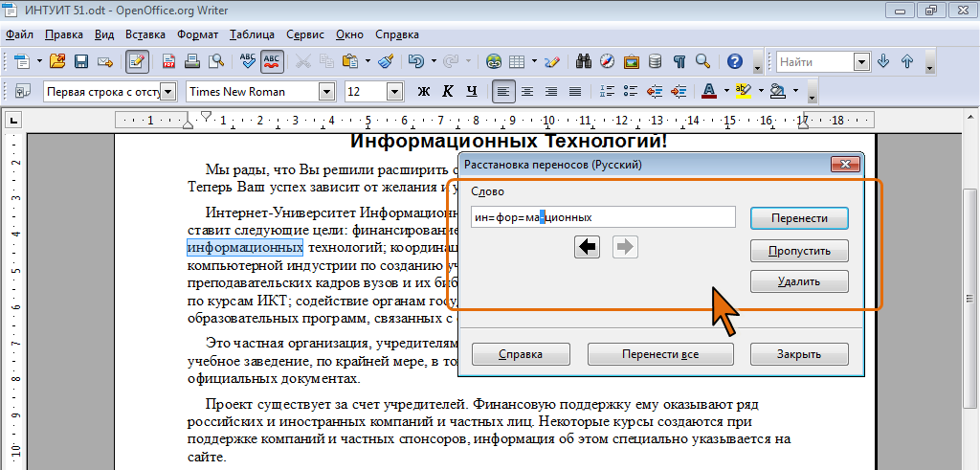
Task: Apply the paragraph background color bucket
Action: pos(777,91)
